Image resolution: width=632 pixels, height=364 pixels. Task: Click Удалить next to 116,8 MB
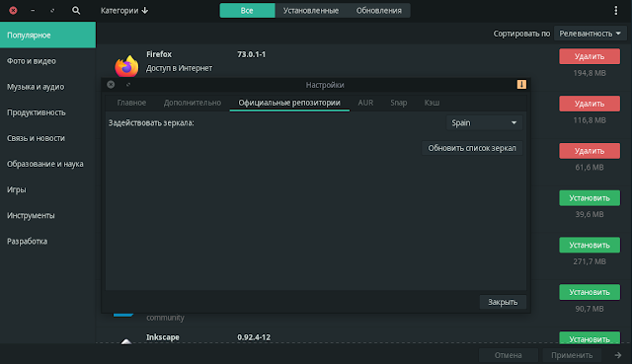(590, 104)
